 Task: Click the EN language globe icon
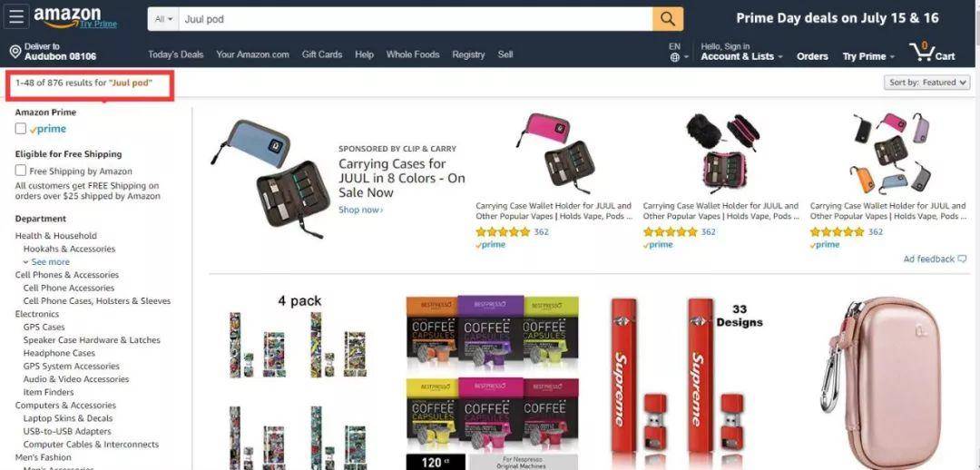pyautogui.click(x=675, y=57)
